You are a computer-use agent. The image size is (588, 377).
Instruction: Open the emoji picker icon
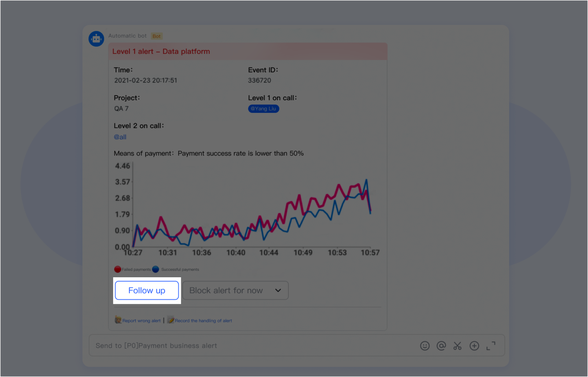pos(425,346)
